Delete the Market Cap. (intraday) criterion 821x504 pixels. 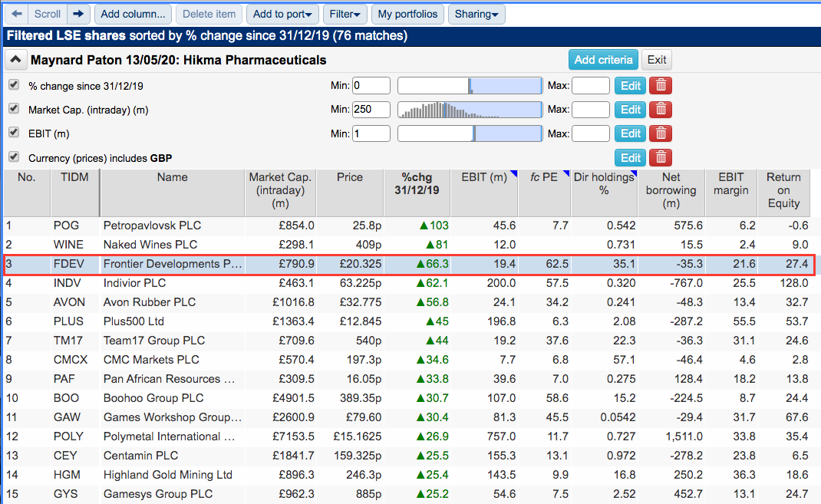661,110
